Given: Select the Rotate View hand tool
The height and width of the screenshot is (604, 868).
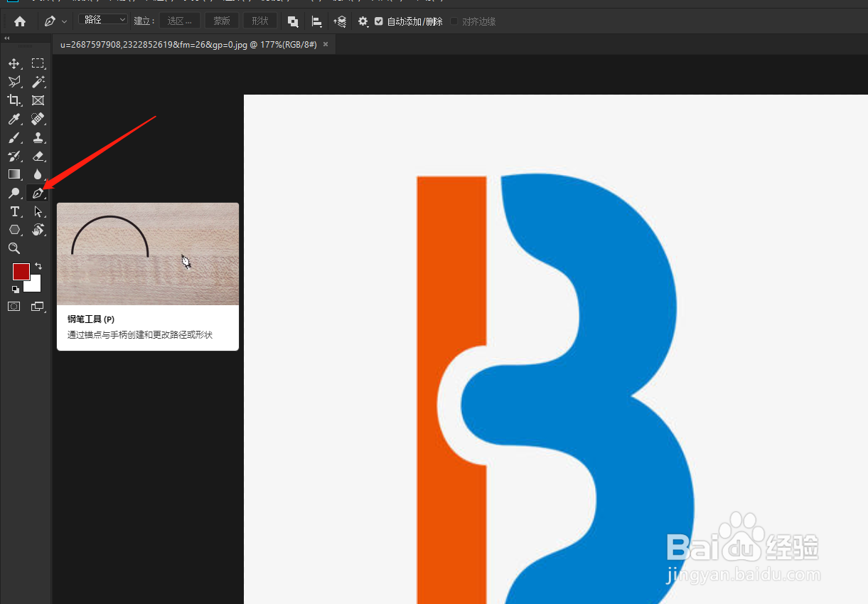Looking at the screenshot, I should tap(38, 230).
